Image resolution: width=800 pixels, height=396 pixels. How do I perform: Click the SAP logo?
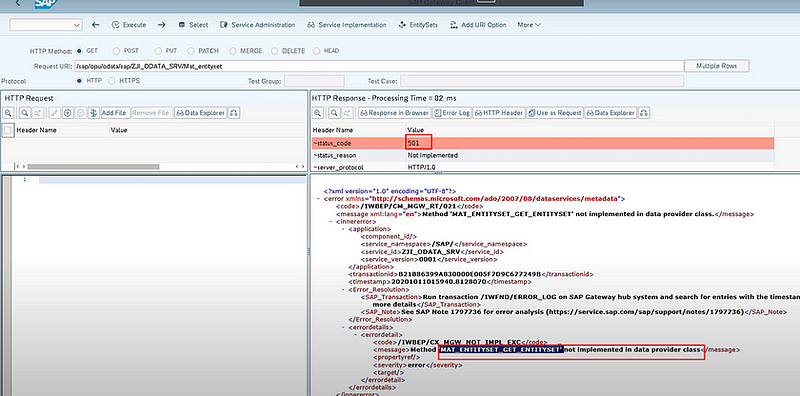45,4
